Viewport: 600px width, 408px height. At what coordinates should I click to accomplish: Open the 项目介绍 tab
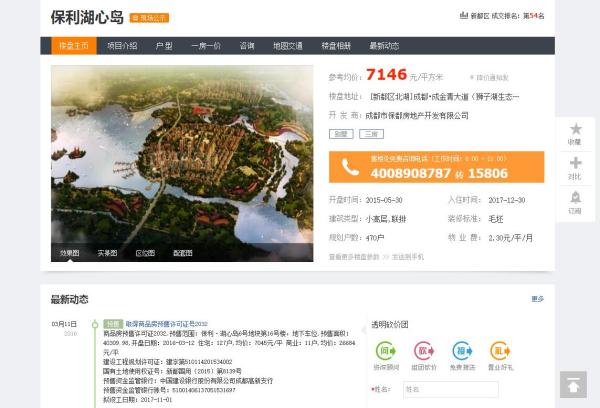point(122,46)
